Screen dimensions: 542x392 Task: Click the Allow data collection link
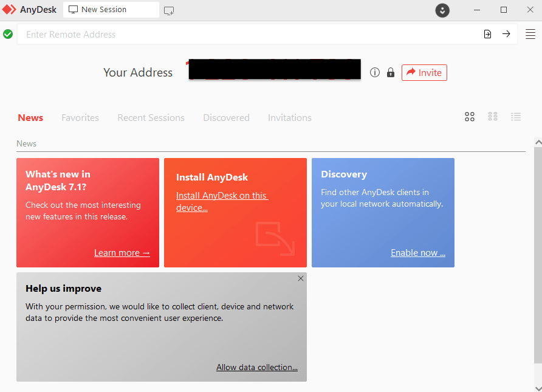click(x=257, y=367)
